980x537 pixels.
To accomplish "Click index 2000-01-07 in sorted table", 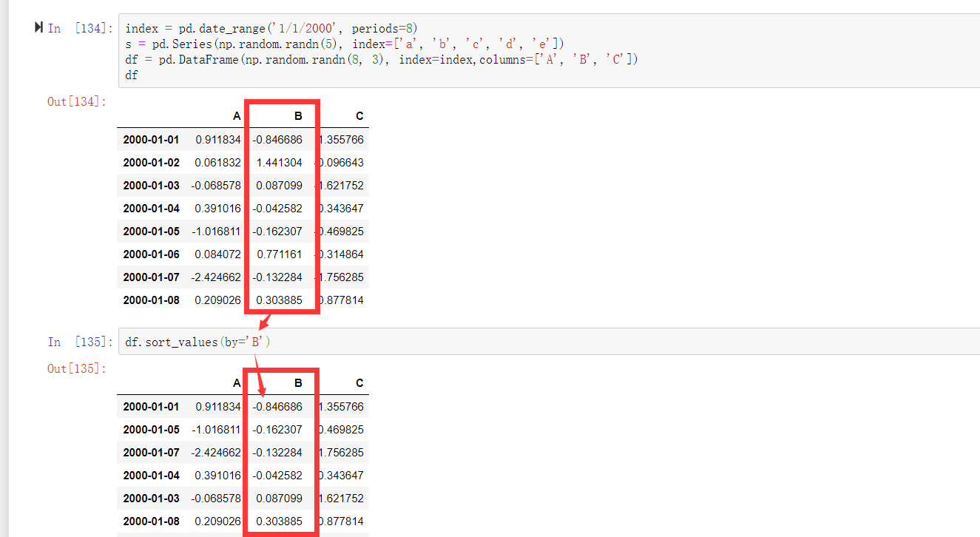I will 151,452.
